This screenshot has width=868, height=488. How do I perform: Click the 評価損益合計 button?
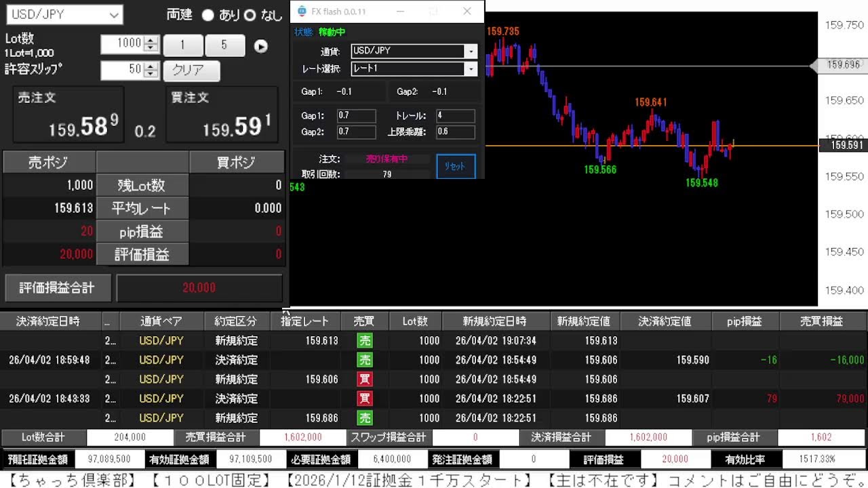pos(57,287)
